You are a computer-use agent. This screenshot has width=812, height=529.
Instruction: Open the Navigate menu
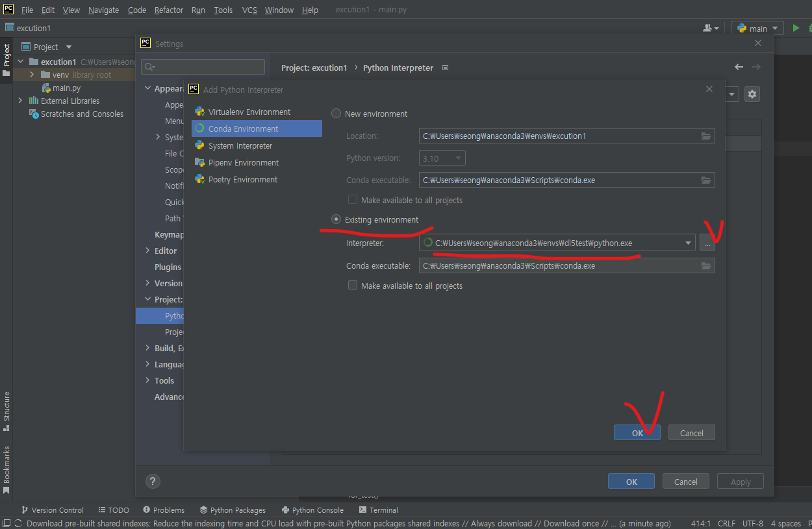coord(104,10)
